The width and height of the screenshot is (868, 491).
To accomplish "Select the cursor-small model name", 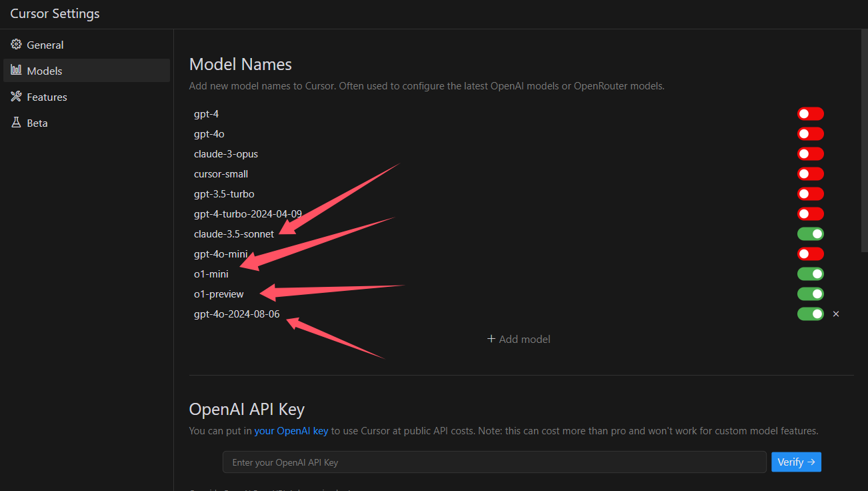I will tap(221, 174).
